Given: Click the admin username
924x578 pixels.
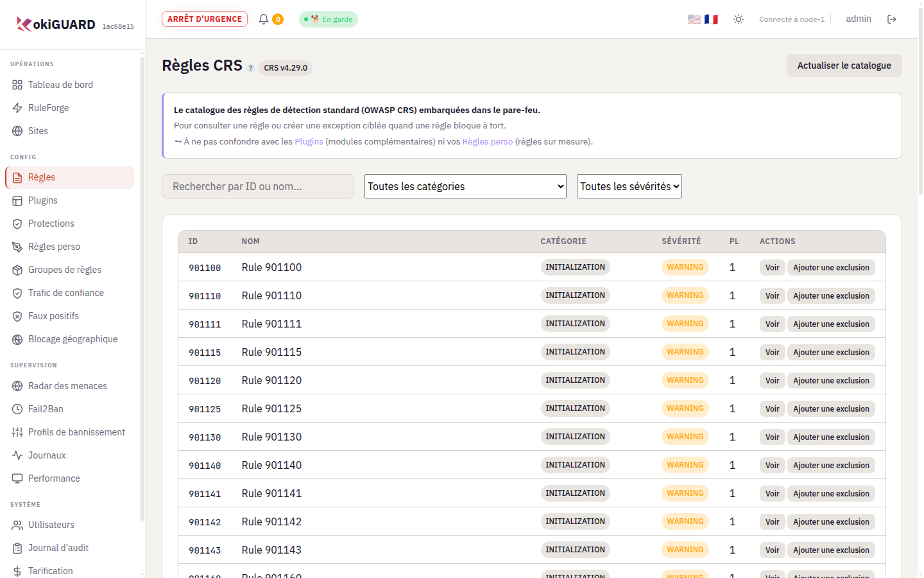Looking at the screenshot, I should (x=859, y=19).
